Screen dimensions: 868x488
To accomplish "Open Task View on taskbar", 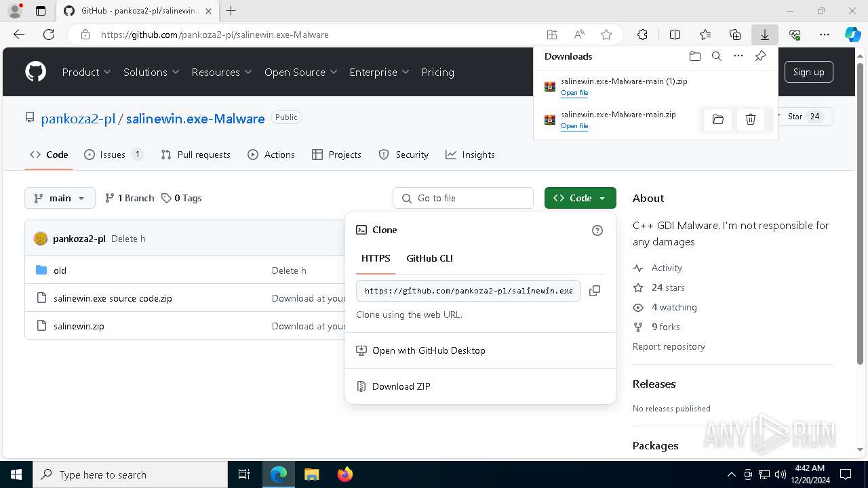I will 244,474.
